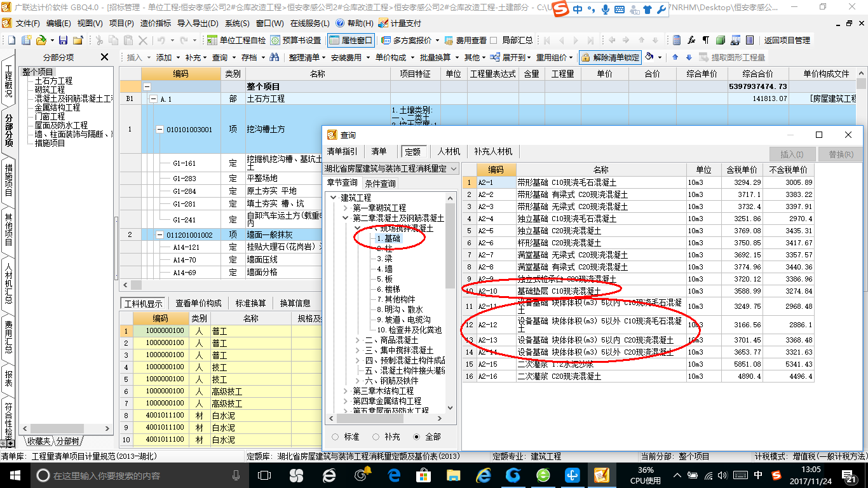Click the 不含税单价 column header
This screenshot has height=488, width=868.
(788, 170)
